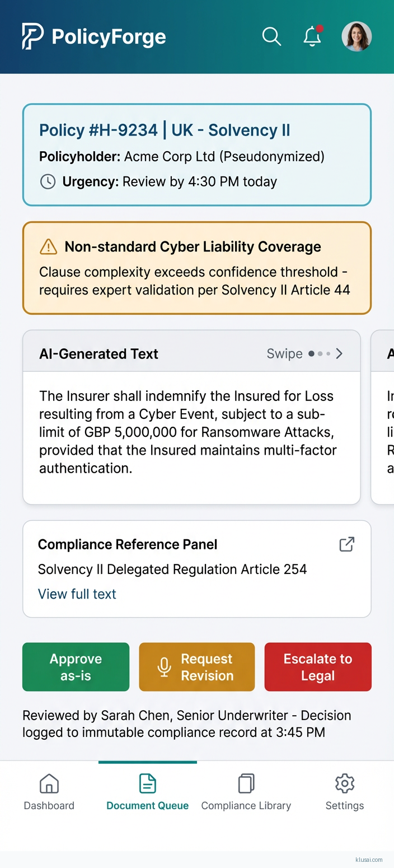The image size is (394, 868).
Task: Open search with the magnifier icon
Action: (x=271, y=37)
